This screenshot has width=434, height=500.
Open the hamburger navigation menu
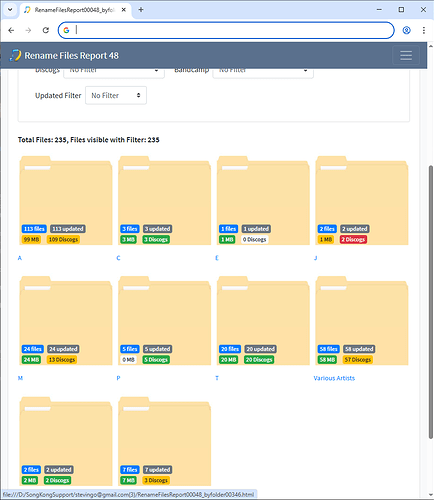coord(406,55)
